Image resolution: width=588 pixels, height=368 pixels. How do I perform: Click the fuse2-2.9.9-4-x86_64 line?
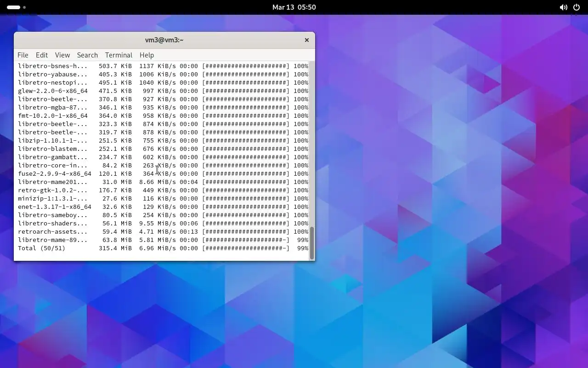click(163, 173)
